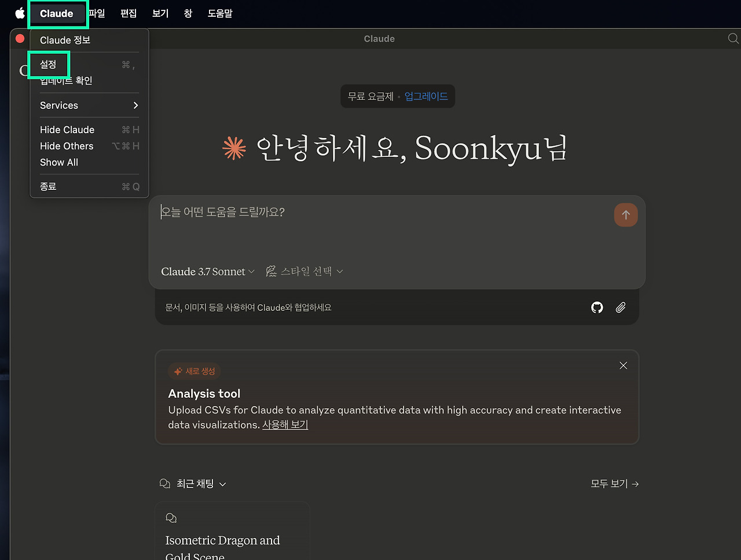
Task: Click the 모두 보기 link
Action: [x=615, y=484]
